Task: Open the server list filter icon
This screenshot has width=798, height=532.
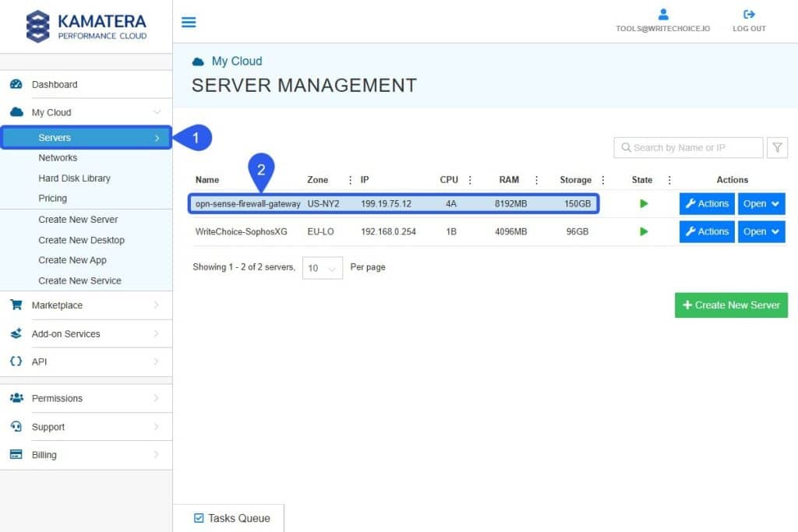Action: [x=777, y=147]
